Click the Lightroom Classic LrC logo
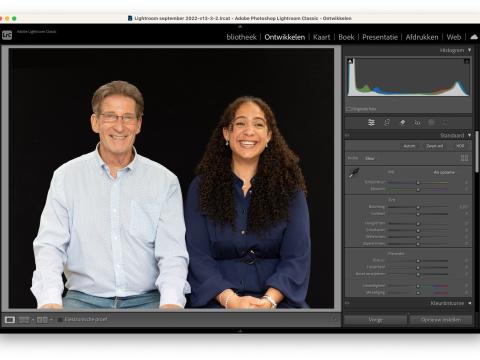Image resolution: width=480 pixels, height=360 pixels. [x=7, y=35]
